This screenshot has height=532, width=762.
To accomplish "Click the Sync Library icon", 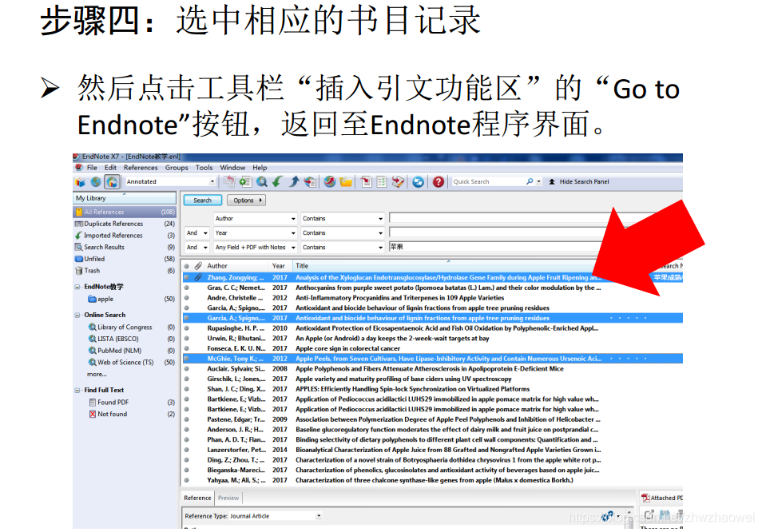I will tap(418, 181).
